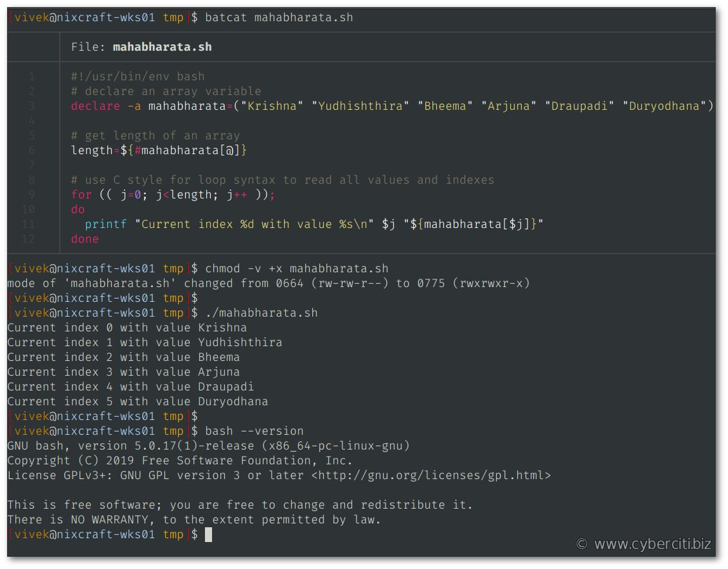The height and width of the screenshot is (569, 728).
Task: Click the './mahabharata.sh' command text
Action: [x=262, y=313]
